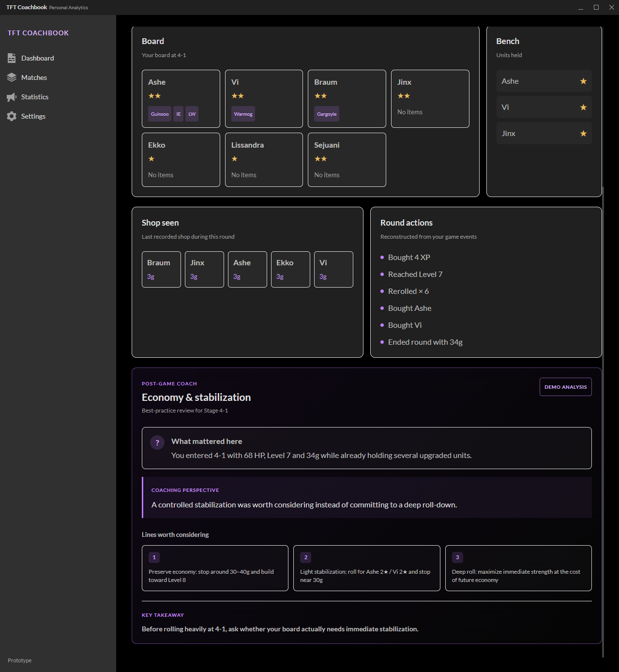Click the two-star rating on board Ashe
The image size is (619, 672).
tap(154, 96)
